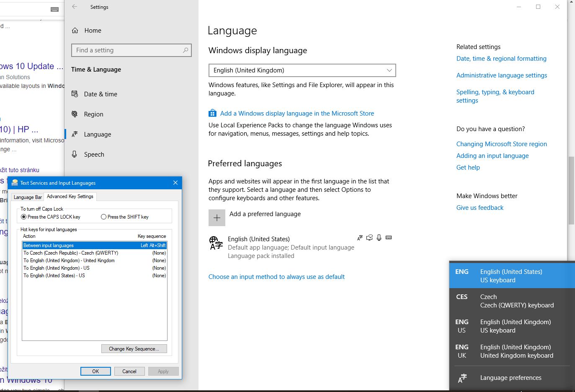Click the handwriting keyboard feature icon

pos(389,238)
